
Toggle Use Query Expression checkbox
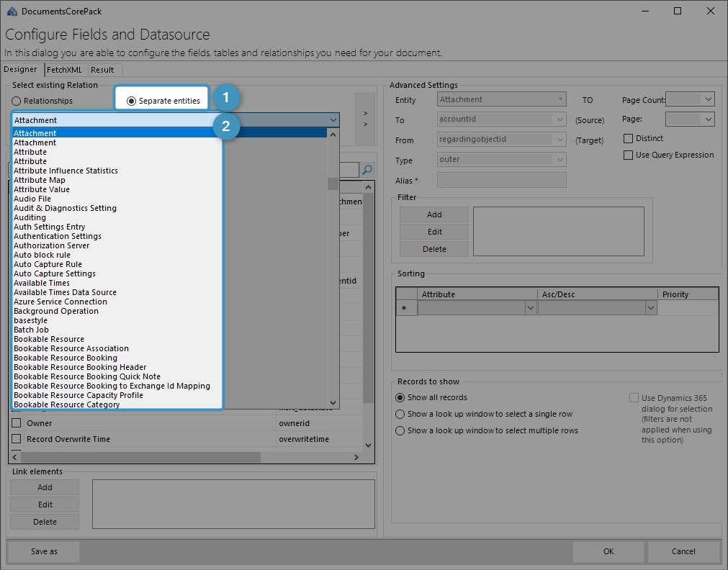click(628, 155)
